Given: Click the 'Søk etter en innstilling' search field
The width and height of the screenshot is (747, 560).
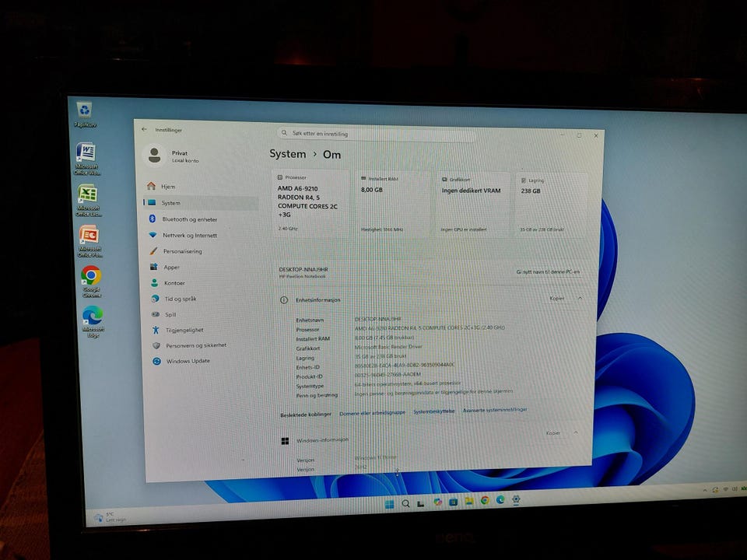Looking at the screenshot, I should [x=377, y=135].
